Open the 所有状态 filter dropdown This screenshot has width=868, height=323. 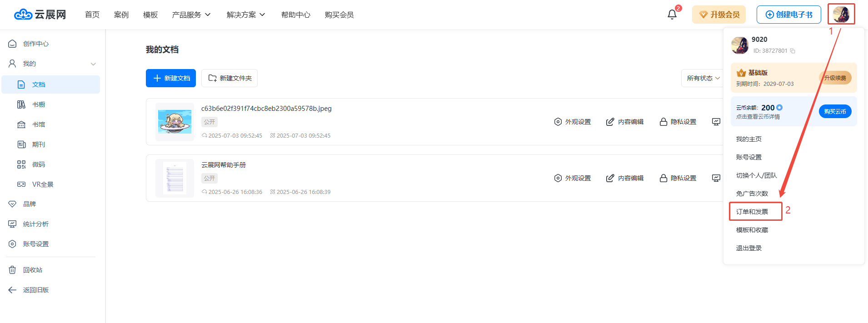pos(703,78)
